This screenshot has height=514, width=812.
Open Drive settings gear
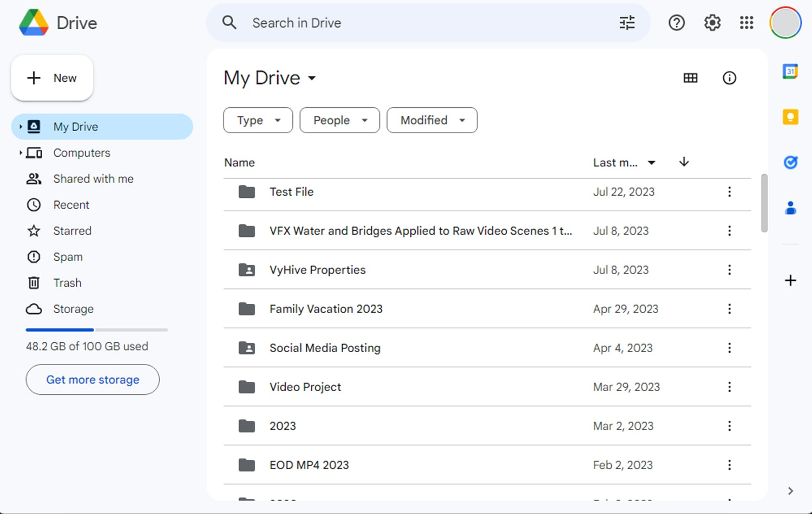click(x=712, y=23)
